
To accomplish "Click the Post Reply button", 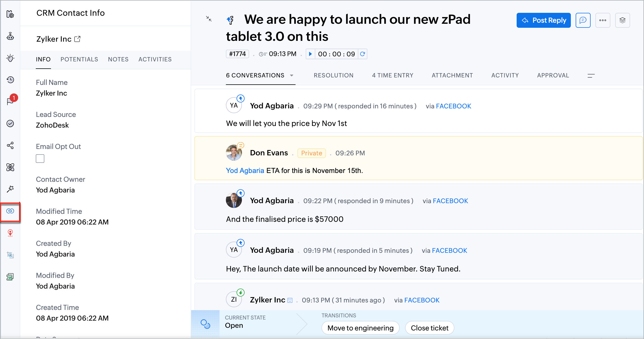I will click(x=543, y=20).
